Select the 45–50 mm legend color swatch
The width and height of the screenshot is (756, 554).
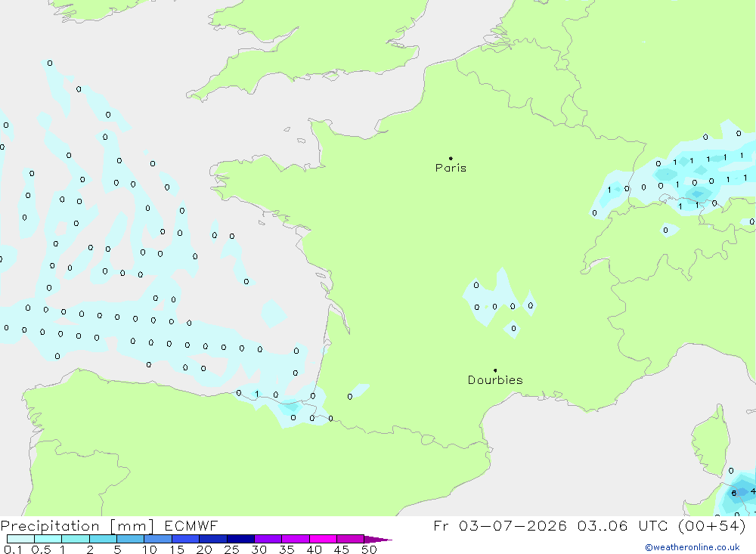point(351,539)
